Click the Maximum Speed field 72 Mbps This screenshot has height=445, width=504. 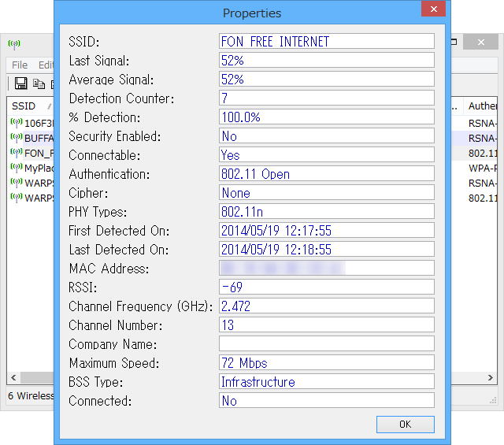pyautogui.click(x=327, y=362)
